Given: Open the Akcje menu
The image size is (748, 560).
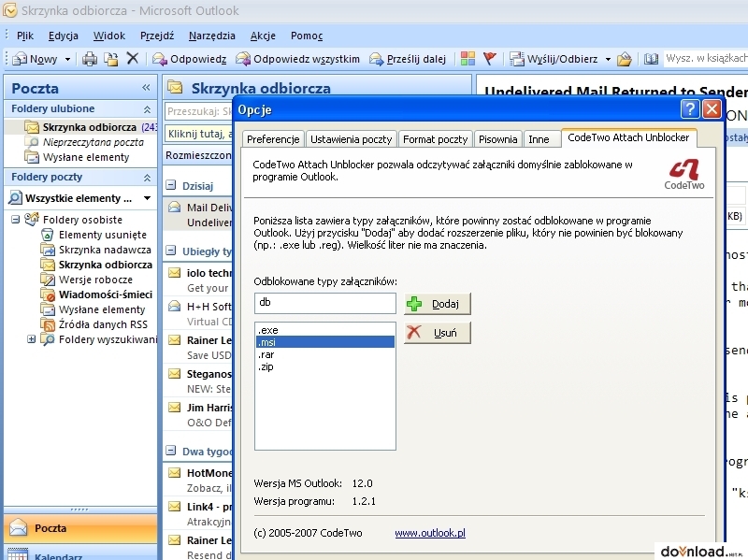Looking at the screenshot, I should pyautogui.click(x=263, y=36).
